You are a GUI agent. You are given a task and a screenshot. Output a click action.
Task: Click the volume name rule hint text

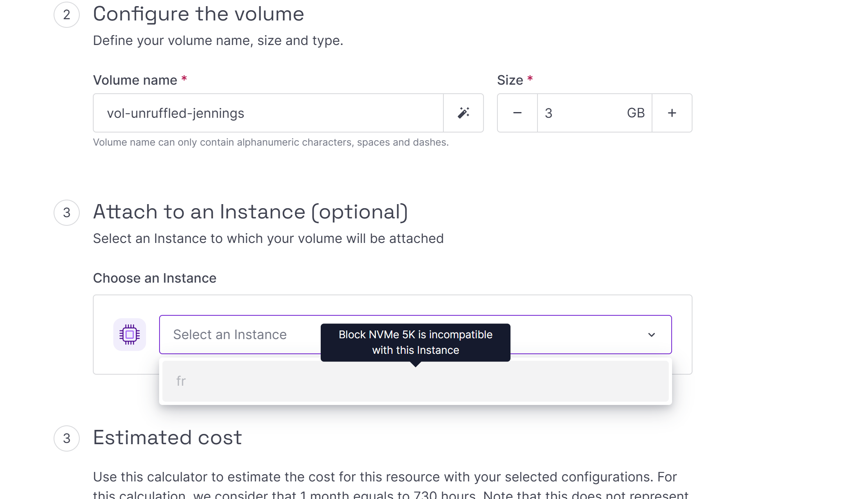click(x=271, y=142)
